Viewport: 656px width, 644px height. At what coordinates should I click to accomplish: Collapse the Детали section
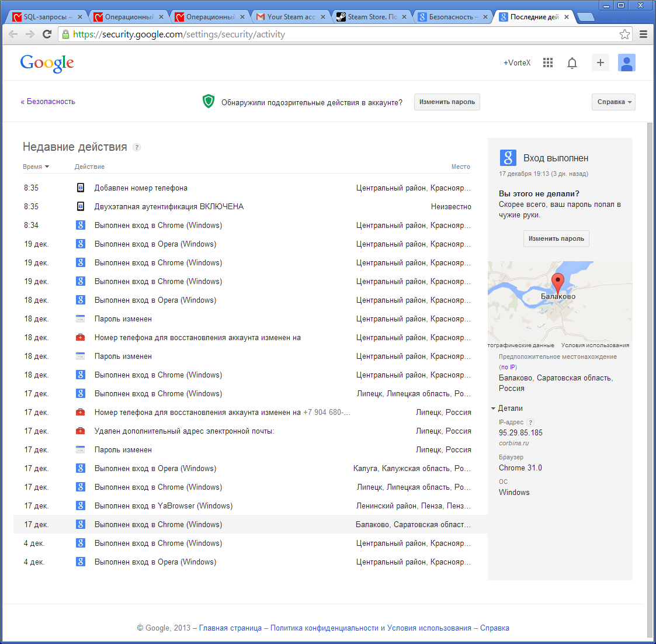click(506, 408)
